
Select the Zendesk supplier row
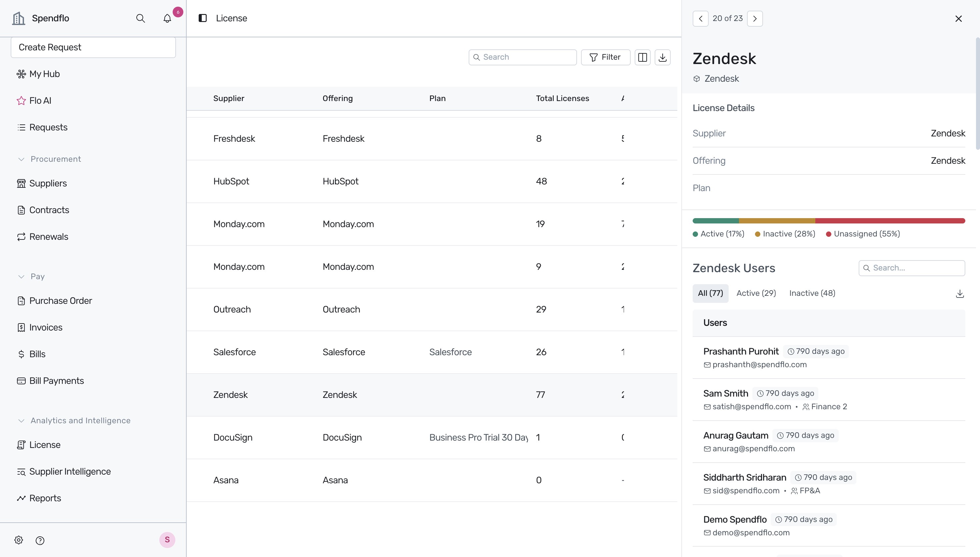pos(432,395)
